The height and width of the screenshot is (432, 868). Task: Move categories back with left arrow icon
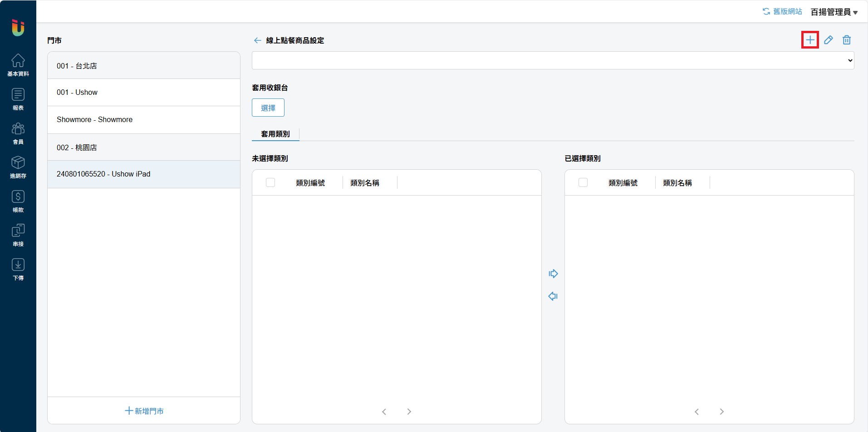(x=553, y=296)
